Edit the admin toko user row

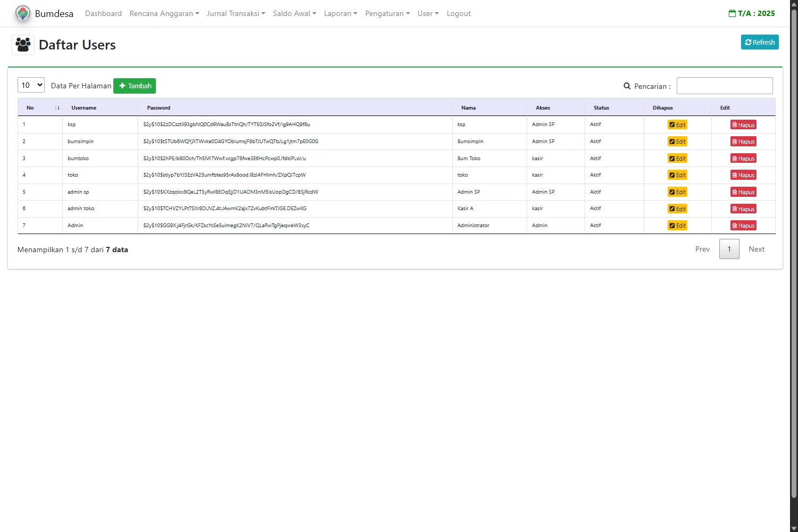pos(677,209)
